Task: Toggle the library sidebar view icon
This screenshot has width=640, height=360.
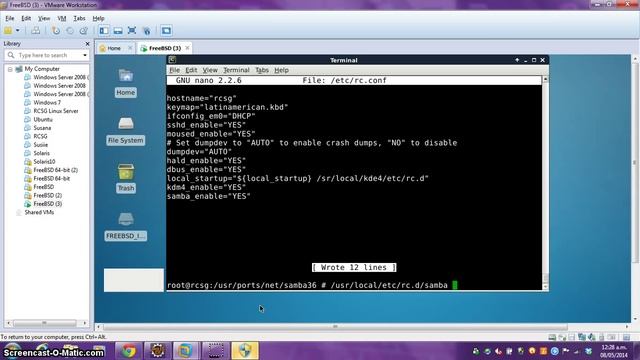Action: 104,31
